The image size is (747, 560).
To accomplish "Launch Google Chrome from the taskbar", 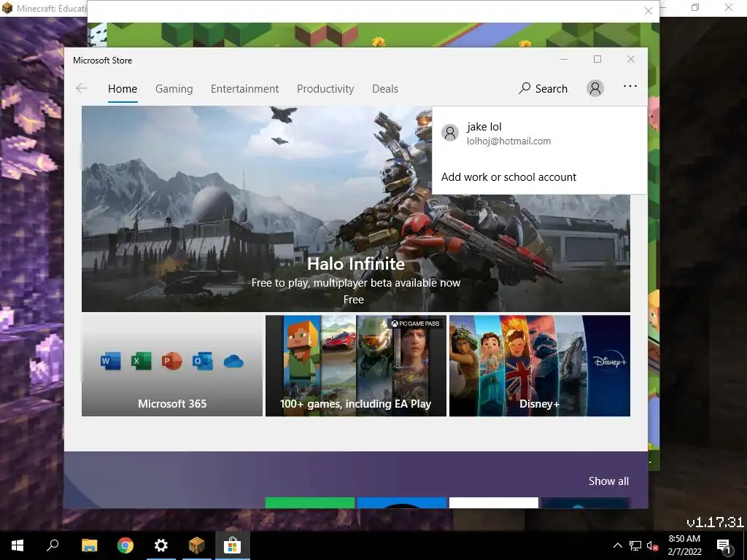I will coord(125,545).
